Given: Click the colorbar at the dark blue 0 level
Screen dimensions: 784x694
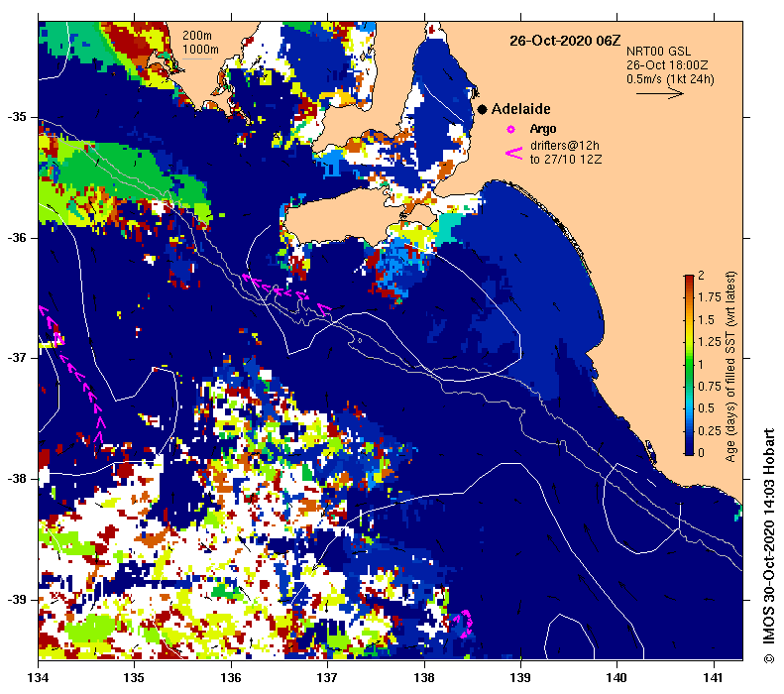Looking at the screenshot, I should coord(689,451).
